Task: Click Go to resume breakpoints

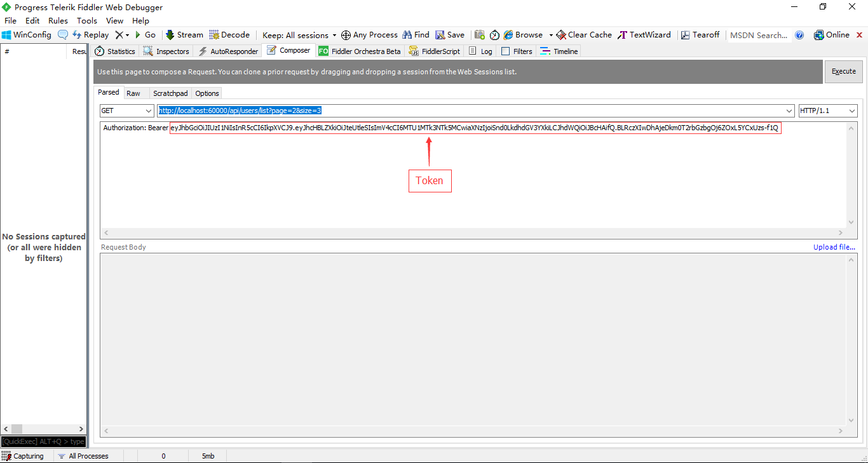Action: (x=145, y=35)
